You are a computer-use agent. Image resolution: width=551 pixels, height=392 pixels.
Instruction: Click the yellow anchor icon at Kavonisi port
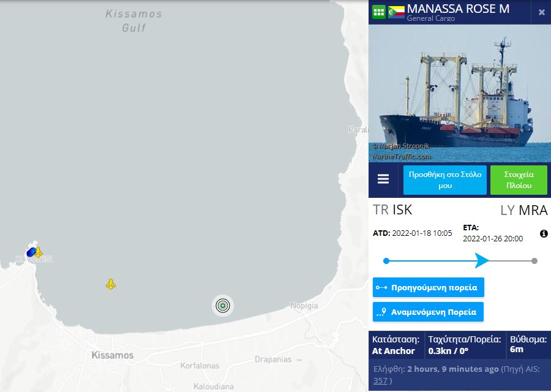39,252
